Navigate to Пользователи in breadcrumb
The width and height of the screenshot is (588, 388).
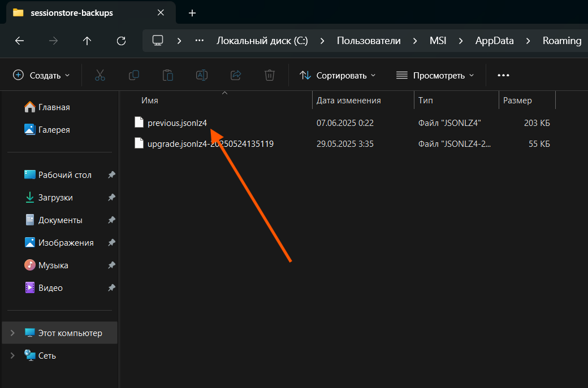(369, 41)
